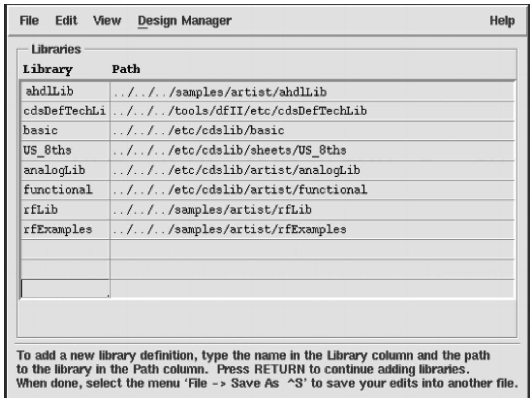Image resolution: width=532 pixels, height=400 pixels.
Task: Select the basic library name cell
Action: click(66, 131)
